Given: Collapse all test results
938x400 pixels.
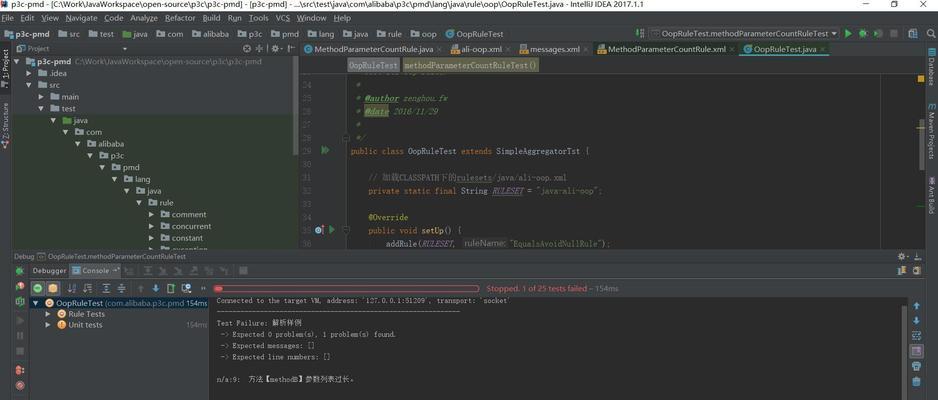Looking at the screenshot, I should [x=121, y=288].
